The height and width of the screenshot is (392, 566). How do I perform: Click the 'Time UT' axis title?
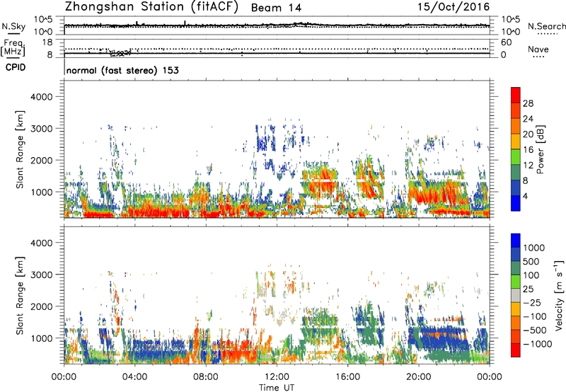(277, 388)
